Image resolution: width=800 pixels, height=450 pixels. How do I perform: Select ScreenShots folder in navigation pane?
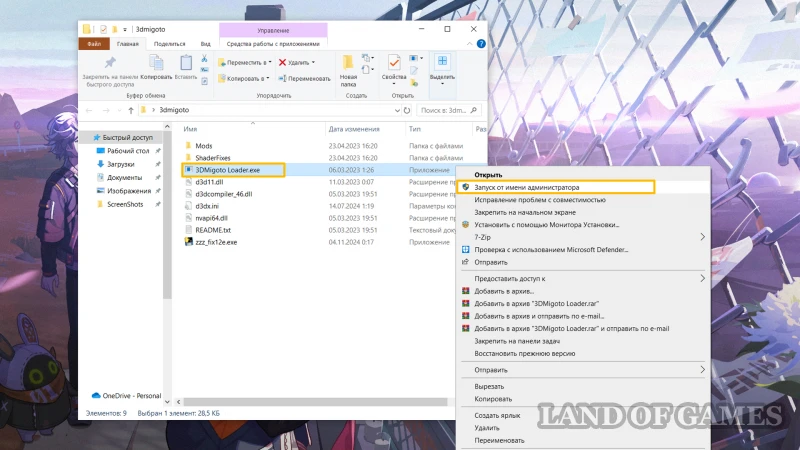click(x=125, y=204)
